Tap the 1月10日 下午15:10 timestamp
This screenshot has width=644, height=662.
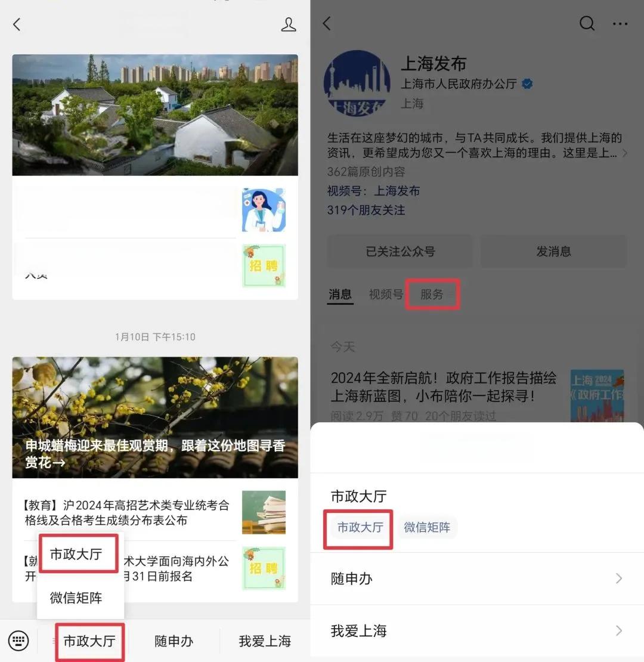[155, 337]
